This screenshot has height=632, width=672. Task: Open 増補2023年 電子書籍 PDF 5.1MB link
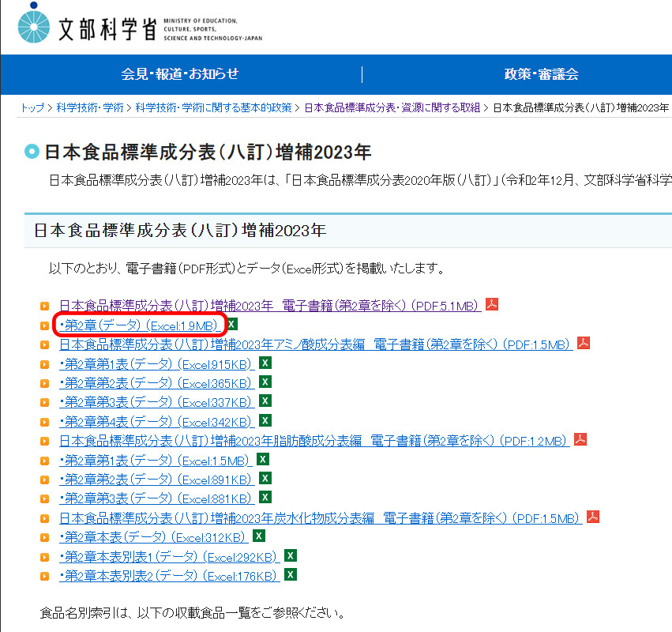tap(270, 306)
